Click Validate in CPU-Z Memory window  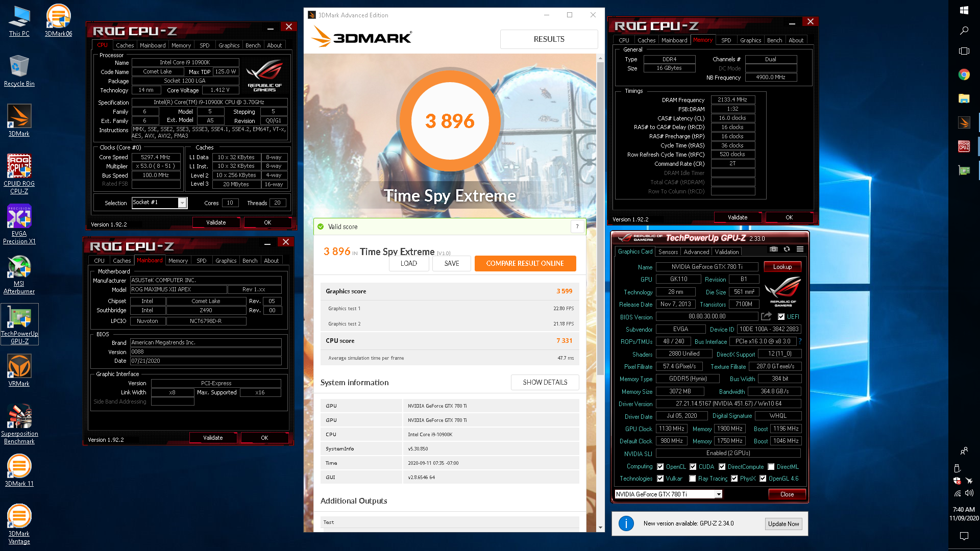(738, 217)
